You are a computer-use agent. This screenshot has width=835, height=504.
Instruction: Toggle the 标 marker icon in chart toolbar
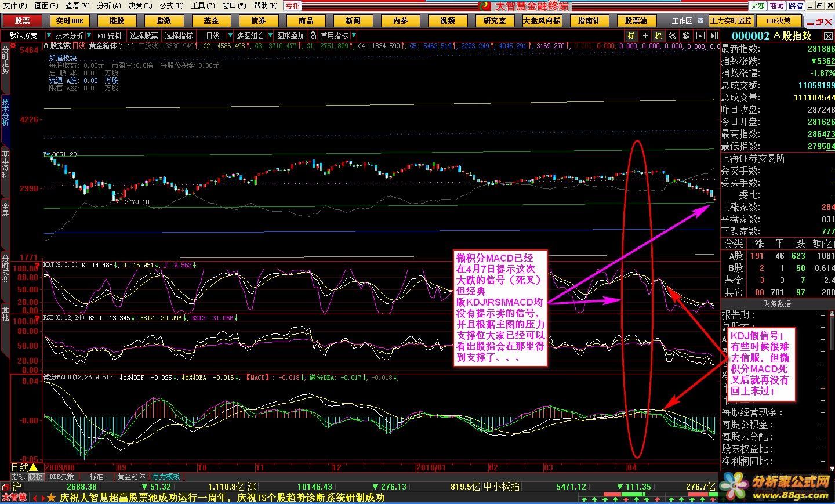(631, 35)
